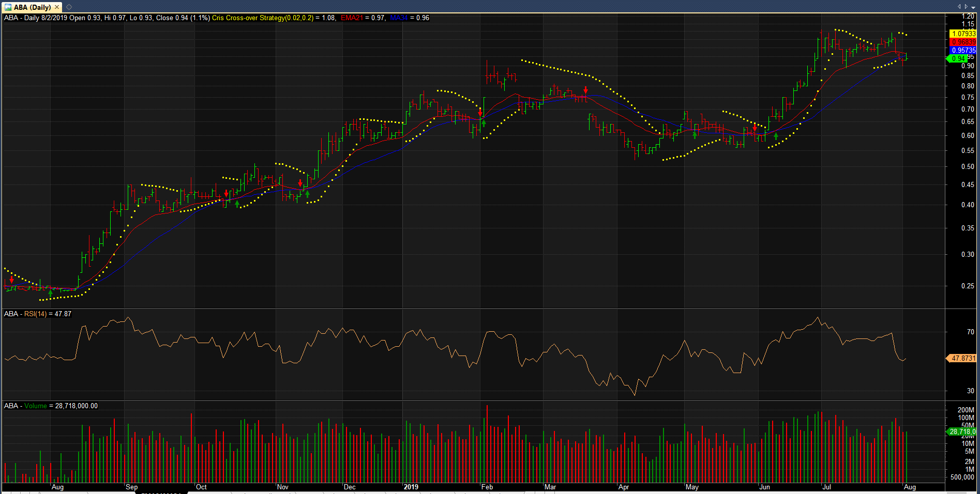Click the red sell arrow in mid-March 2019

(585, 90)
